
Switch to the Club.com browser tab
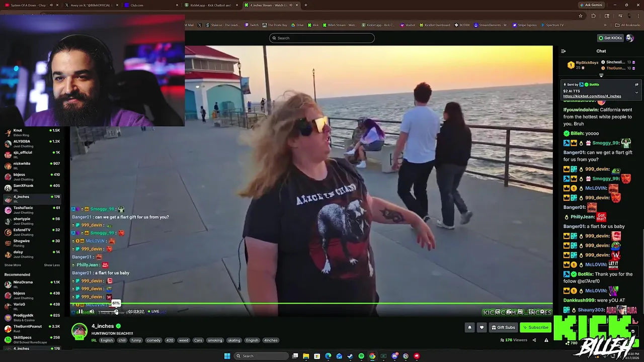(151, 5)
